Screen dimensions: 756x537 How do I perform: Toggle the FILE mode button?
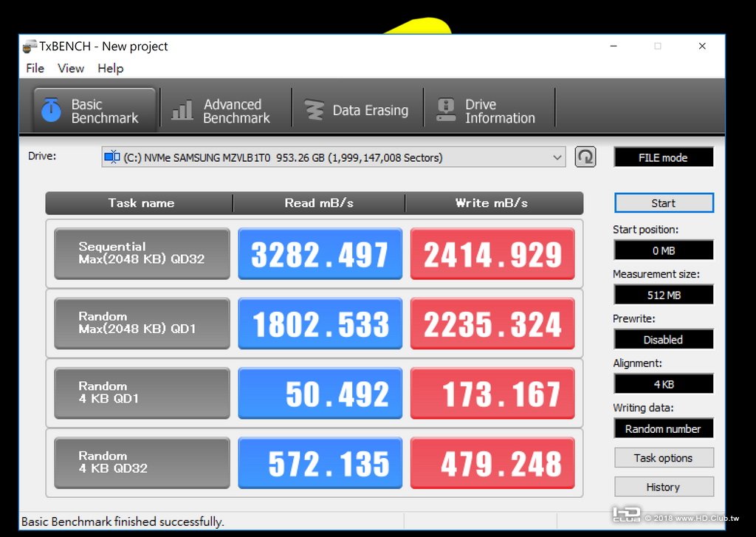click(664, 158)
